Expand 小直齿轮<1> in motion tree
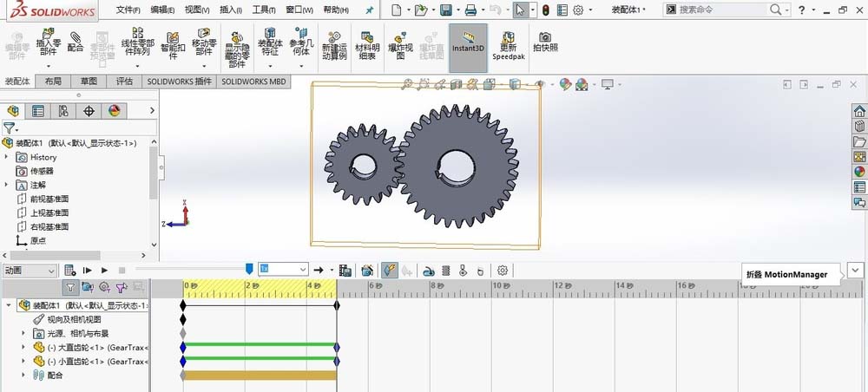This screenshot has height=392, width=868. 23,361
